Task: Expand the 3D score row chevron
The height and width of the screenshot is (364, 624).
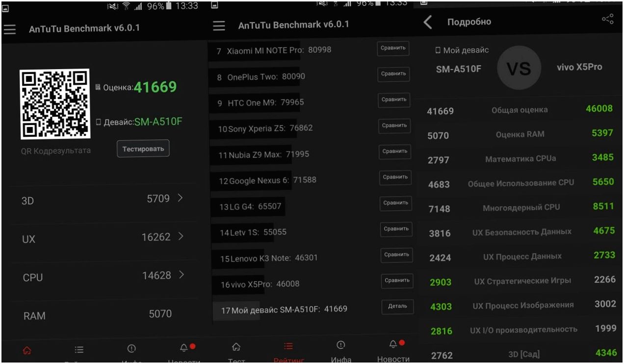Action: click(x=180, y=198)
